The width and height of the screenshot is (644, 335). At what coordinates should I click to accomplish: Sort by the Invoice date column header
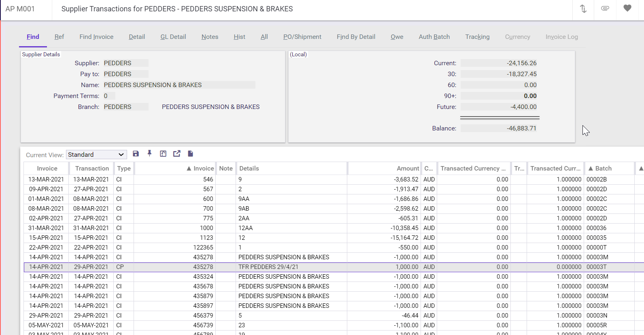click(47, 169)
